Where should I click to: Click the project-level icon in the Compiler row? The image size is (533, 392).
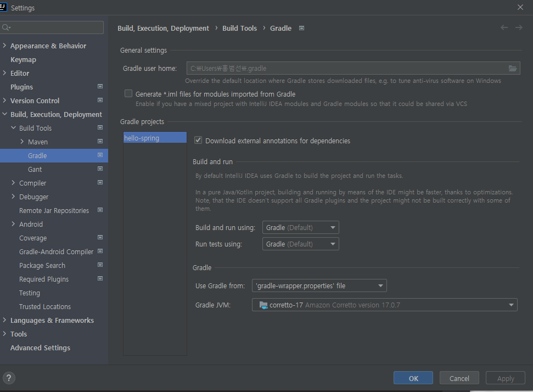click(100, 182)
